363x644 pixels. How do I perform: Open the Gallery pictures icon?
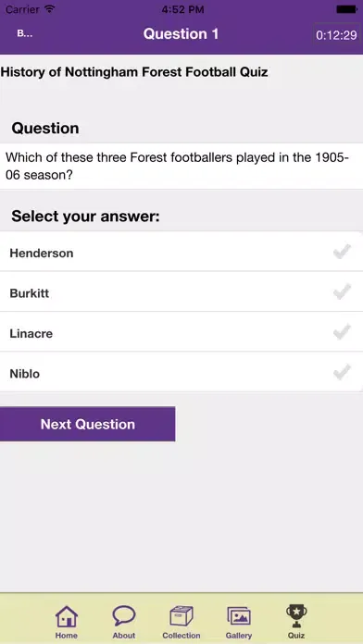(239, 616)
